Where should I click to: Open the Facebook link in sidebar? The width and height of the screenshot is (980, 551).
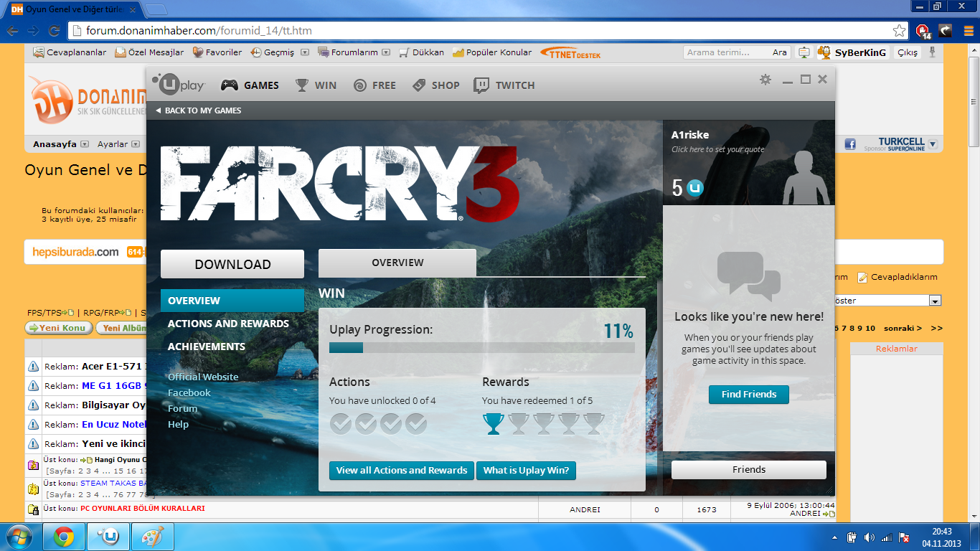click(x=189, y=392)
